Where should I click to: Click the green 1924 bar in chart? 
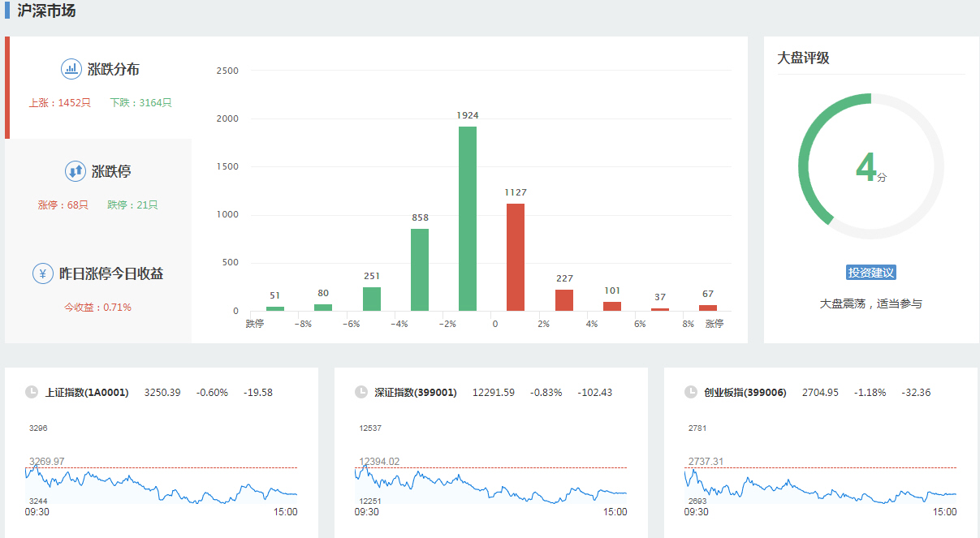(x=468, y=219)
